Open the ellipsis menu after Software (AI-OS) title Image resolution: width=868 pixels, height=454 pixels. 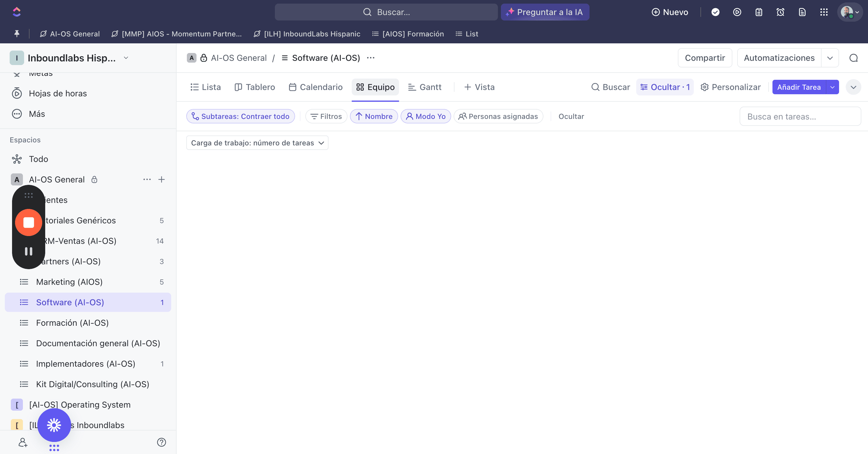[x=371, y=58]
